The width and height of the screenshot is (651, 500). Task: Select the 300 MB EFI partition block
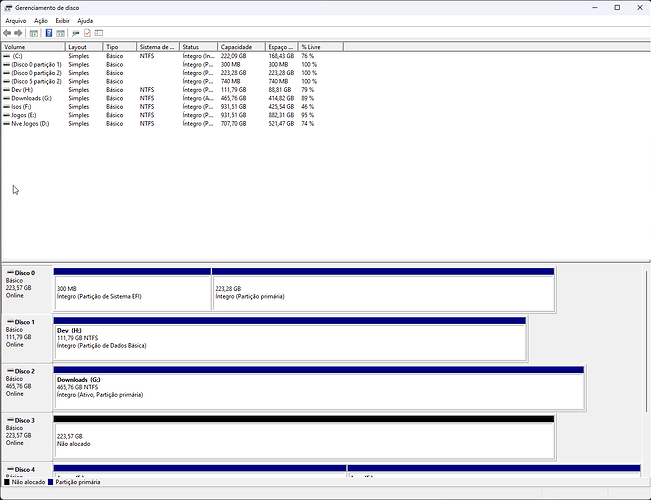[x=132, y=292]
